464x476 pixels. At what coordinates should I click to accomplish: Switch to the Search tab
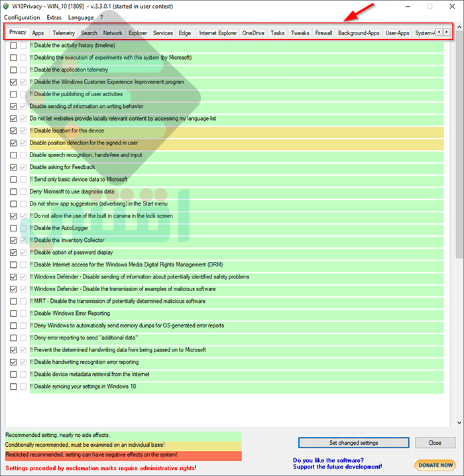click(x=89, y=33)
